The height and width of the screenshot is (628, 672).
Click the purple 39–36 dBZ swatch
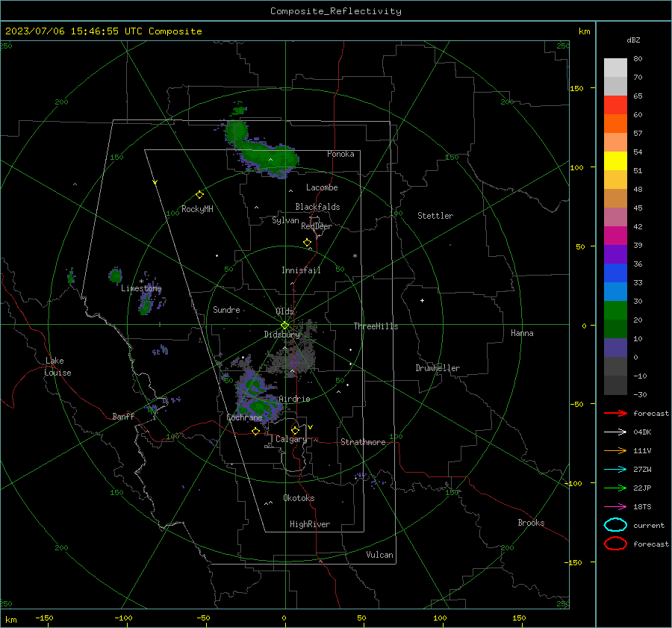click(x=615, y=255)
